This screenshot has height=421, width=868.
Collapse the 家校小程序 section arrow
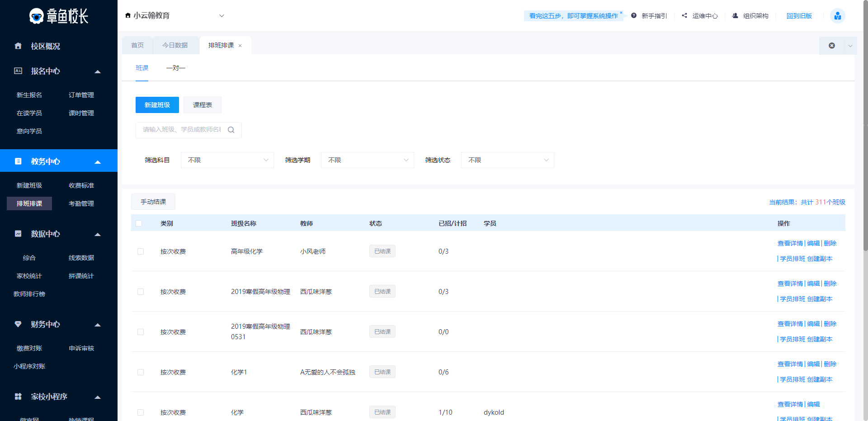pos(98,397)
